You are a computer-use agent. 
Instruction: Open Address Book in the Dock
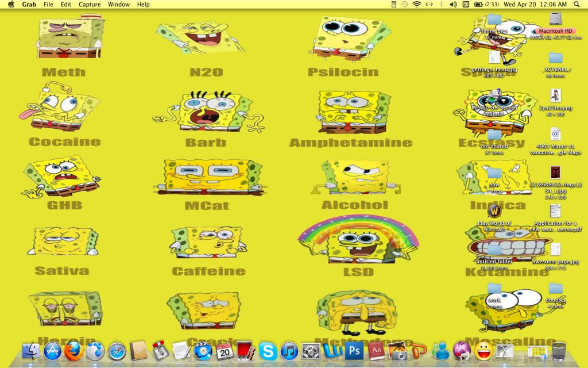coord(139,351)
